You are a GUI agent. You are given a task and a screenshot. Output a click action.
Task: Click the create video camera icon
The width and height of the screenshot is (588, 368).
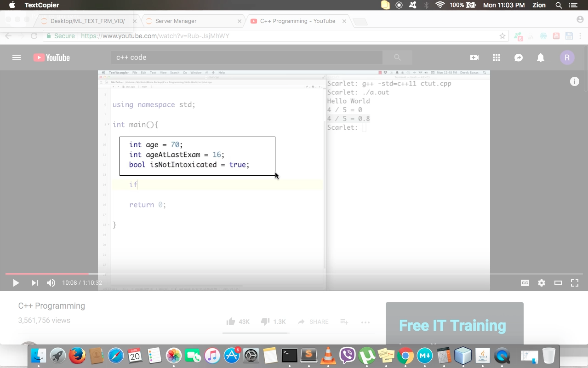[474, 57]
